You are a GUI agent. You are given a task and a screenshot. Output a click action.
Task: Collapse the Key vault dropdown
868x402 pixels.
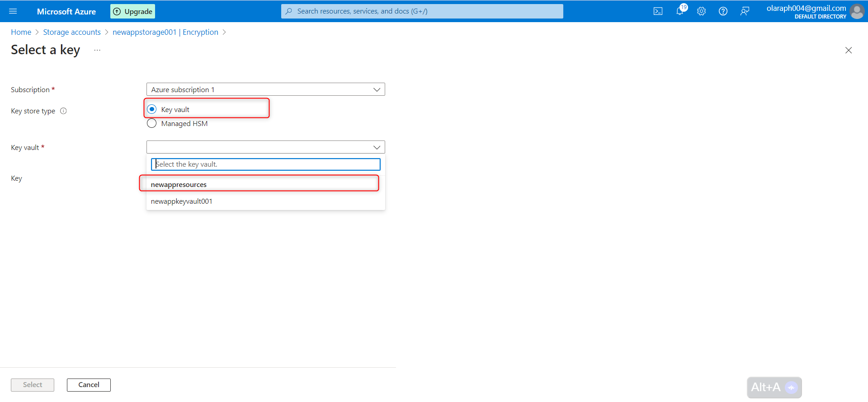point(266,147)
